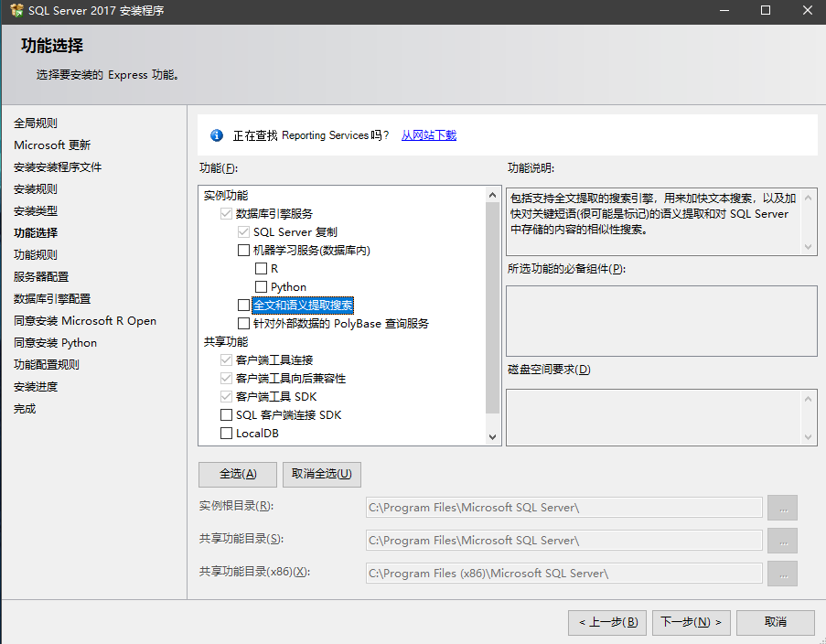Viewport: 826px width, 644px height.
Task: Click the 取消 button
Action: tap(776, 623)
